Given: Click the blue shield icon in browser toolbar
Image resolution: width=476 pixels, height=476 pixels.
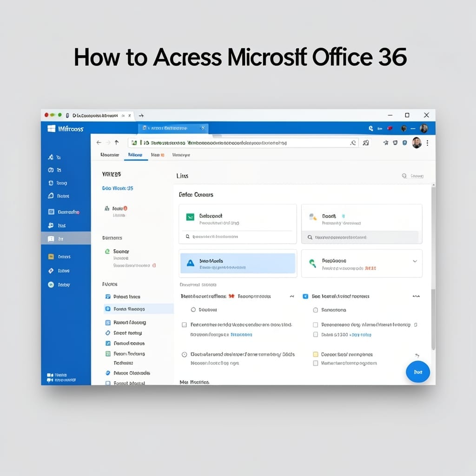Looking at the screenshot, I should click(405, 142).
